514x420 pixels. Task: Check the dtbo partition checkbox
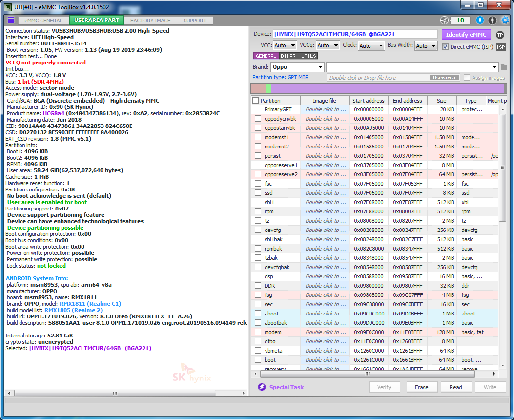[x=258, y=341]
